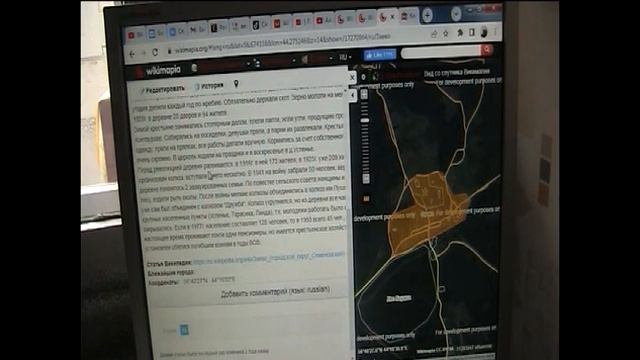Click the white place label on the map
This screenshot has width=640, height=360.
pos(398,299)
